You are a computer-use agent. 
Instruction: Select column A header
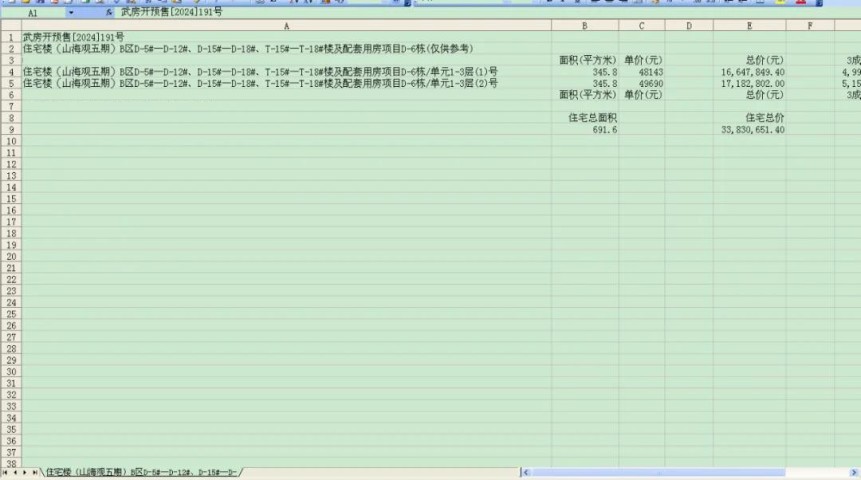[x=286, y=25]
